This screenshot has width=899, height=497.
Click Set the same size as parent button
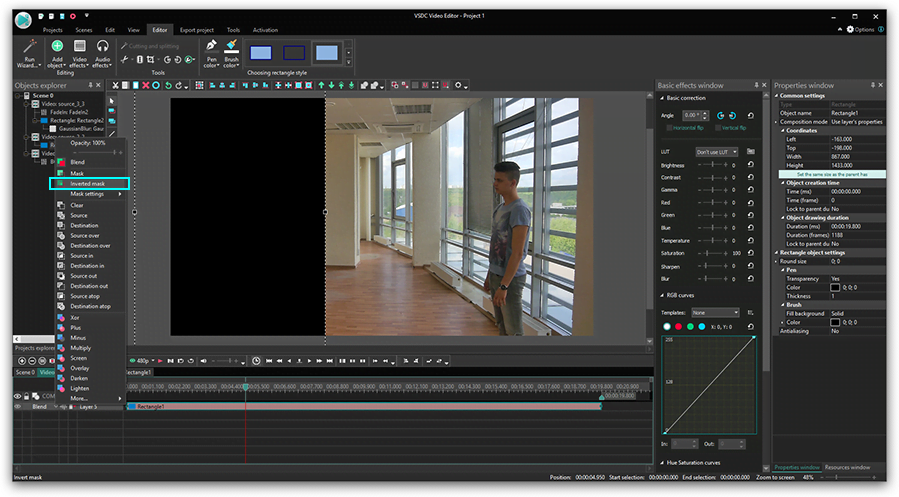pos(832,174)
